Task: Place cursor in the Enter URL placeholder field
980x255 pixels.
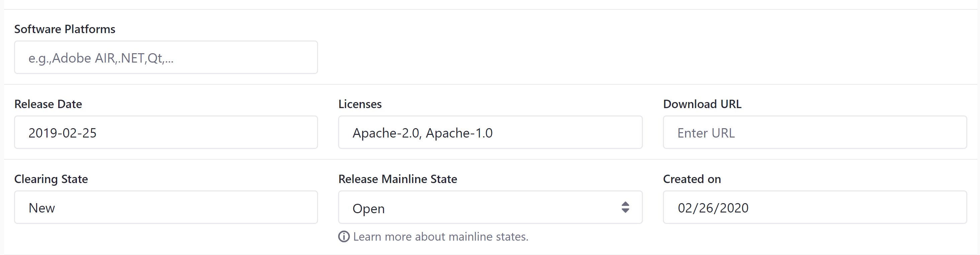Action: click(x=814, y=132)
